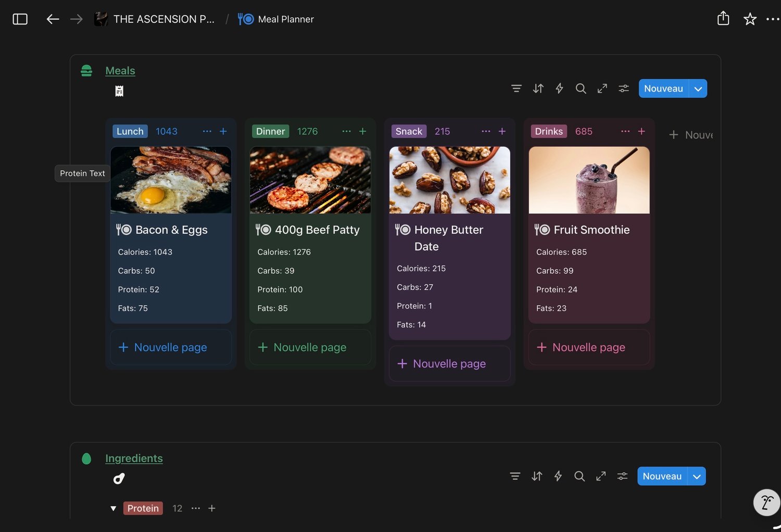Search the Ingredients database
Screen dimensions: 781x532
point(580,476)
